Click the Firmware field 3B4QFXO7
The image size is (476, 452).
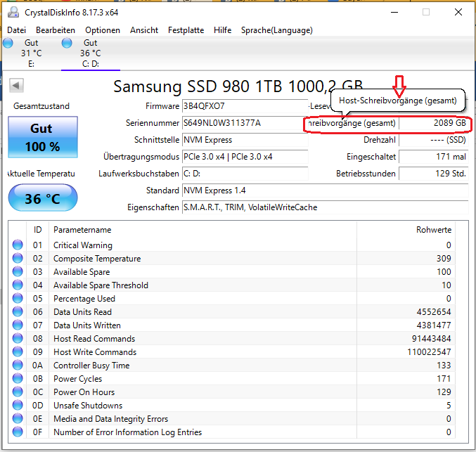click(245, 106)
